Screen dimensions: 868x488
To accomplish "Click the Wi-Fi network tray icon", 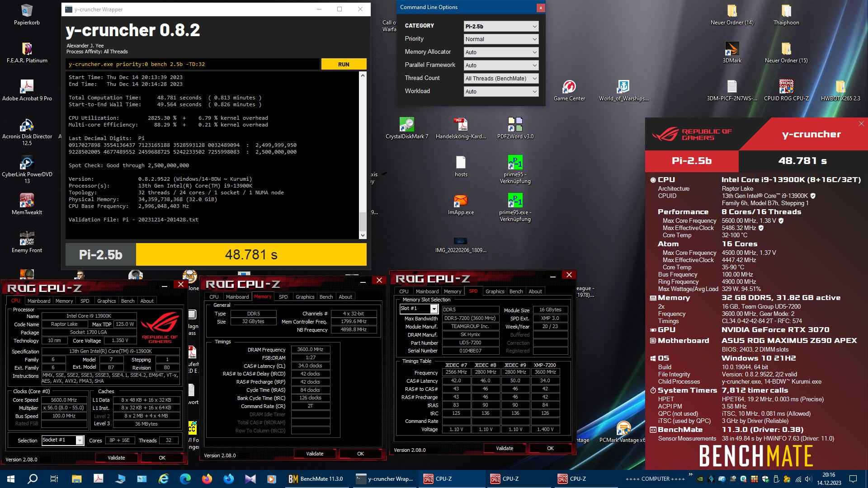I will point(798,479).
